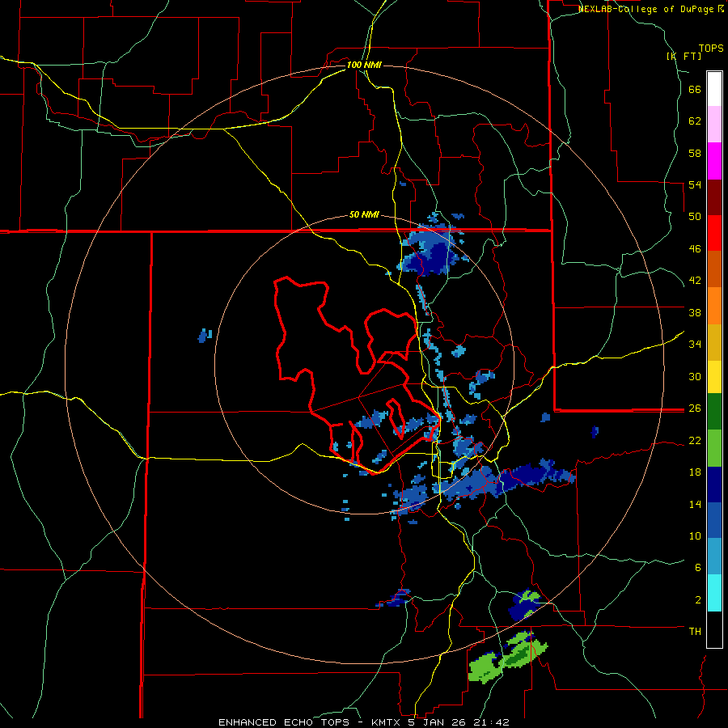Click the 46 legend value
The height and width of the screenshot is (728, 728).
[x=695, y=248]
